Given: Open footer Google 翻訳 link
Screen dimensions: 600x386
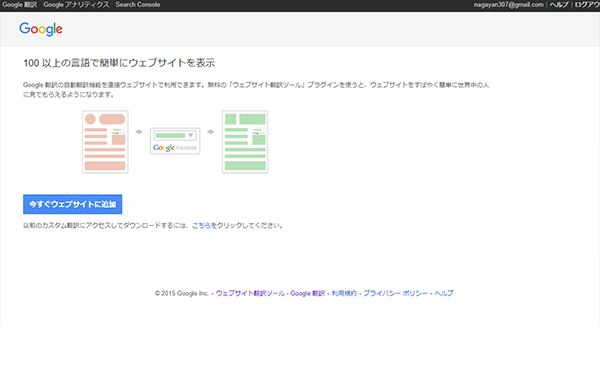Looking at the screenshot, I should click(x=307, y=293).
